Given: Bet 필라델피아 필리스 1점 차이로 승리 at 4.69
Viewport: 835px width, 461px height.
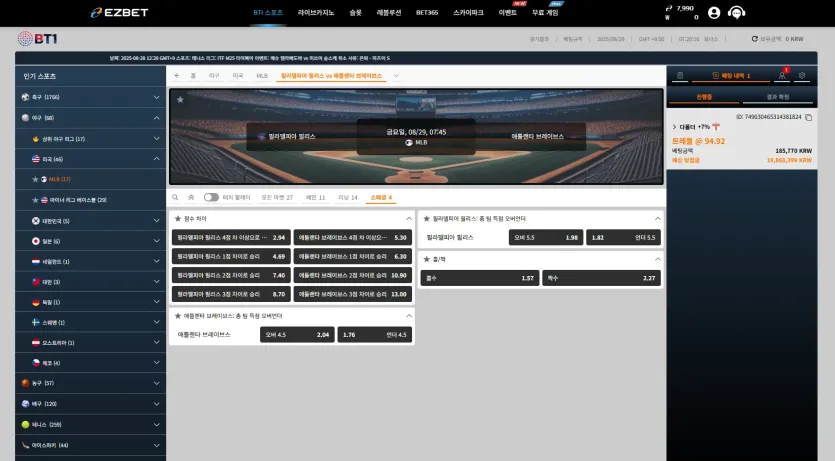Looking at the screenshot, I should 231,256.
